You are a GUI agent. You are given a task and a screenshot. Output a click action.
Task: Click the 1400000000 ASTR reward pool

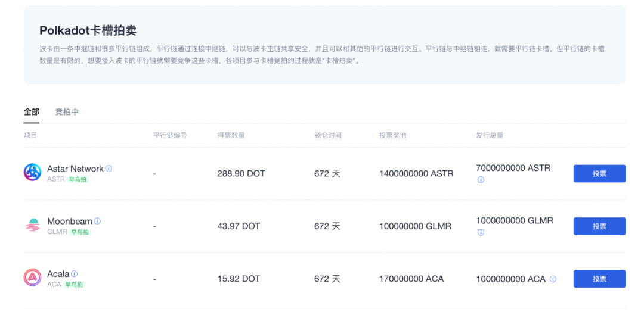[416, 173]
